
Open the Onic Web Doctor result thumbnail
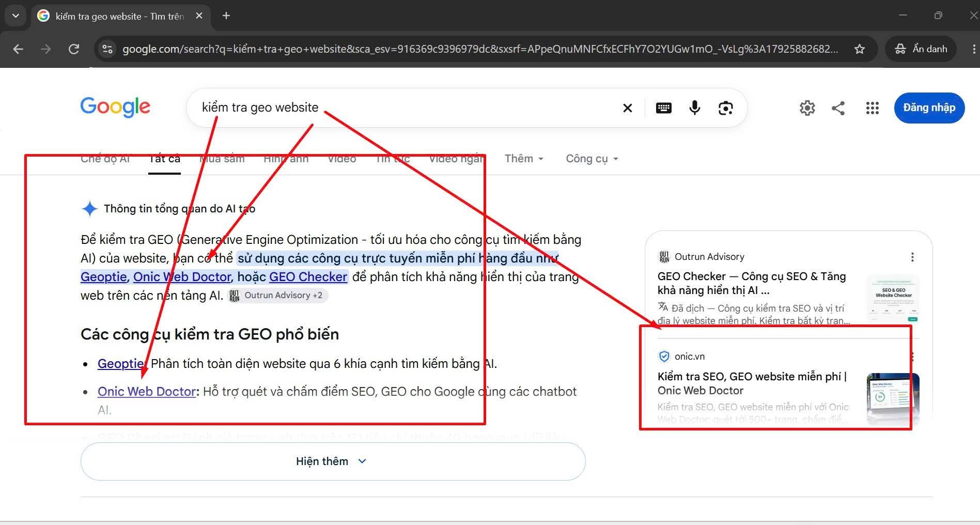pyautogui.click(x=893, y=398)
